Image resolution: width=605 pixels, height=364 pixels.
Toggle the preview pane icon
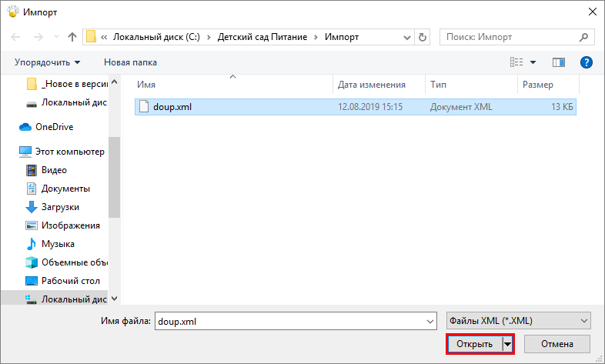click(560, 62)
